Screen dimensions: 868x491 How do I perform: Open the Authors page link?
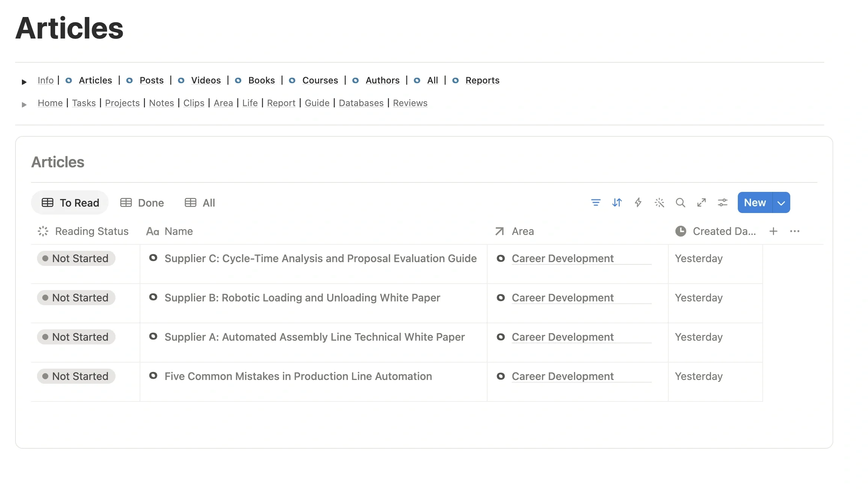pyautogui.click(x=382, y=80)
